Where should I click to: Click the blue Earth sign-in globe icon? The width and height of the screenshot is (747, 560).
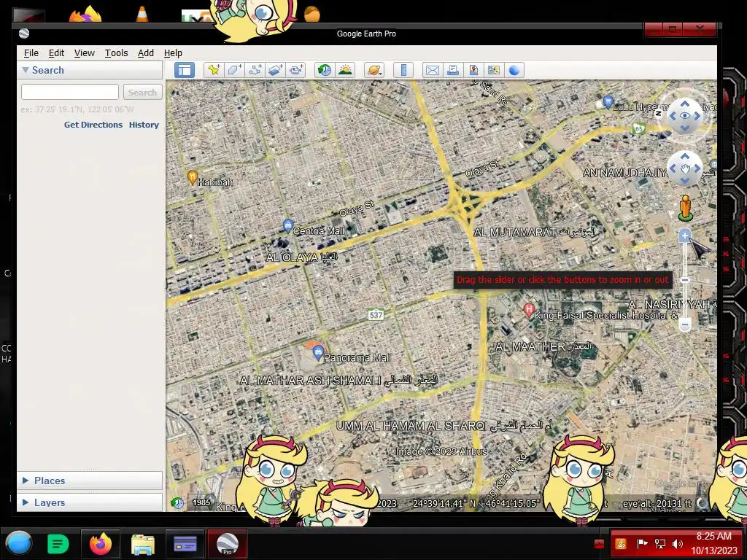point(514,71)
